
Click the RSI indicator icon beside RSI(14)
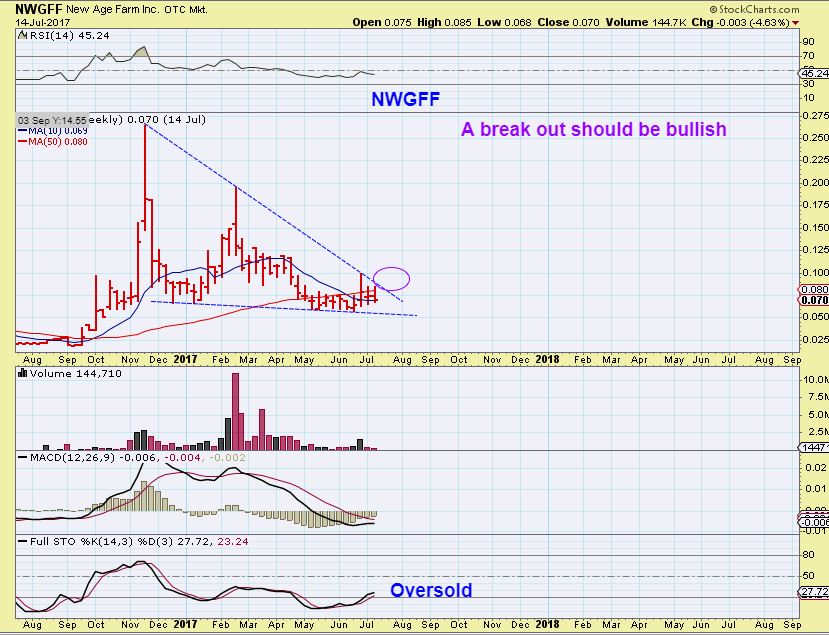pyautogui.click(x=22, y=35)
